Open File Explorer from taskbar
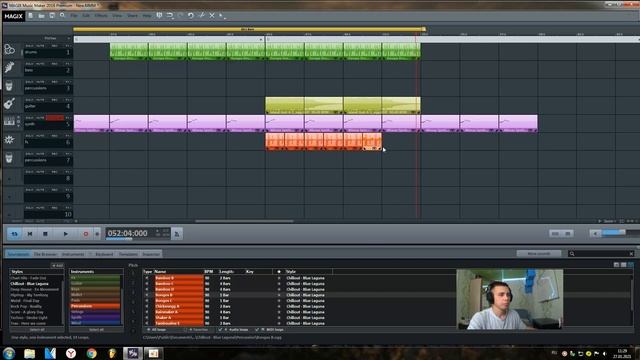This screenshot has height=360, width=640. [x=29, y=353]
